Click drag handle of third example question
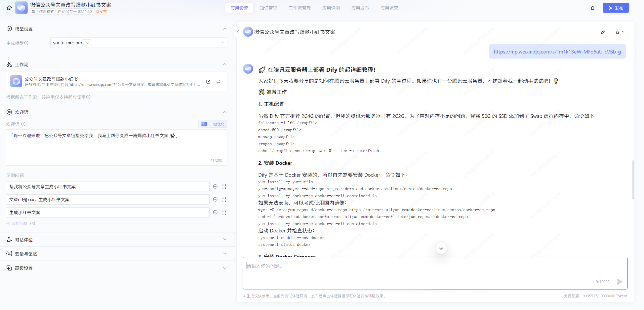The width and height of the screenshot is (644, 310). click(x=224, y=212)
